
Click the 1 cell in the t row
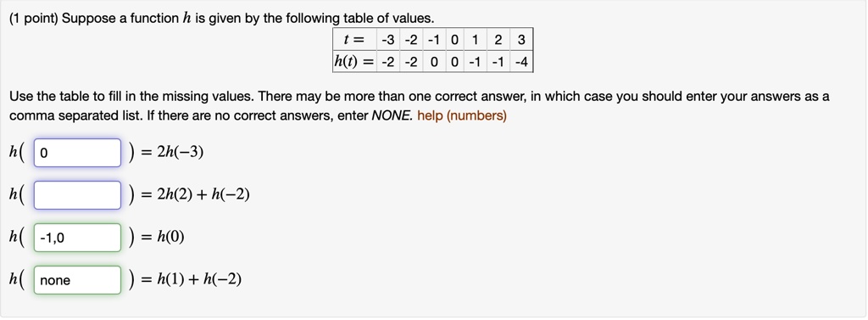point(476,40)
